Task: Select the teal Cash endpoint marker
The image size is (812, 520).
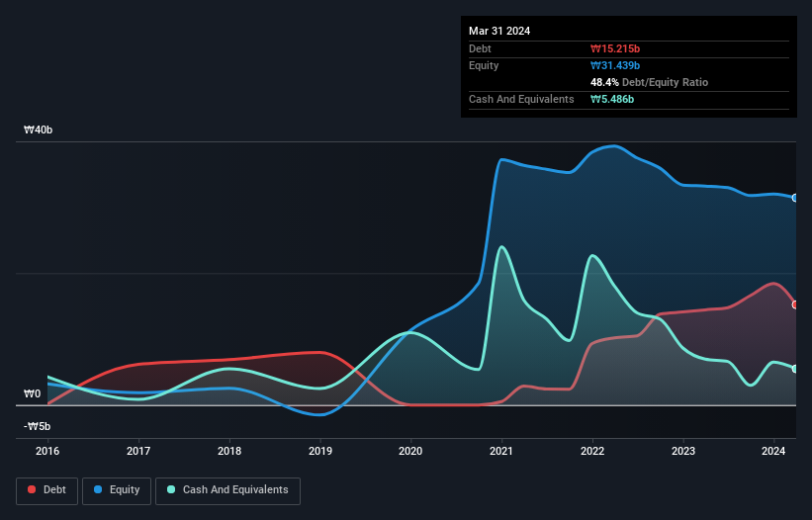Action: coord(795,369)
